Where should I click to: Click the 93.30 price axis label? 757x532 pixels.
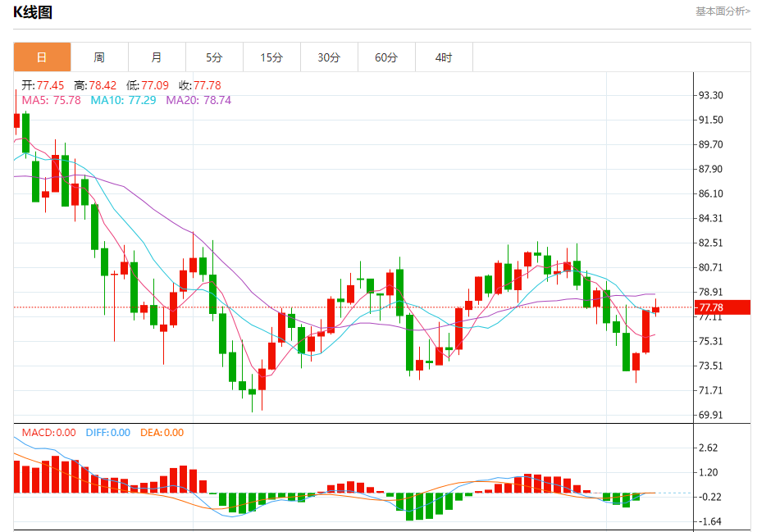pos(710,95)
